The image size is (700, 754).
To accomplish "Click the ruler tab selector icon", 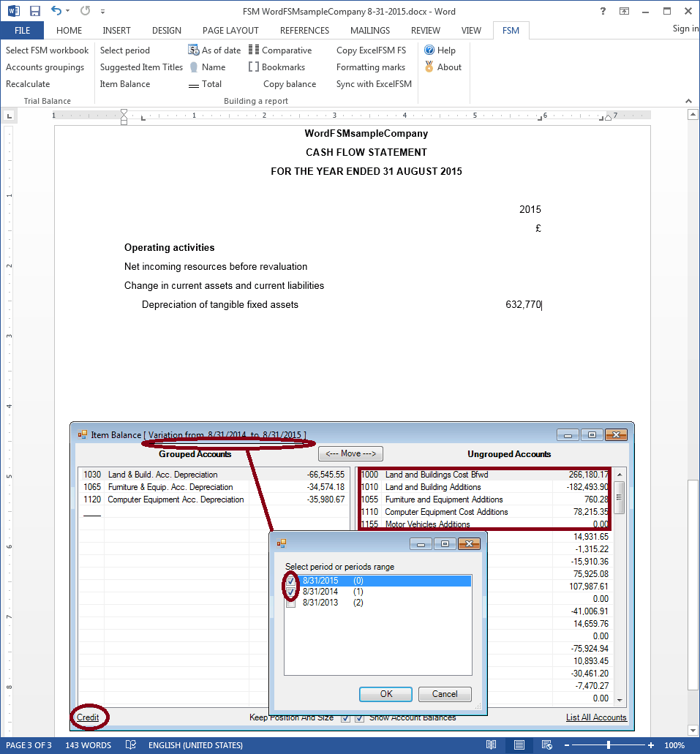I will pyautogui.click(x=9, y=116).
